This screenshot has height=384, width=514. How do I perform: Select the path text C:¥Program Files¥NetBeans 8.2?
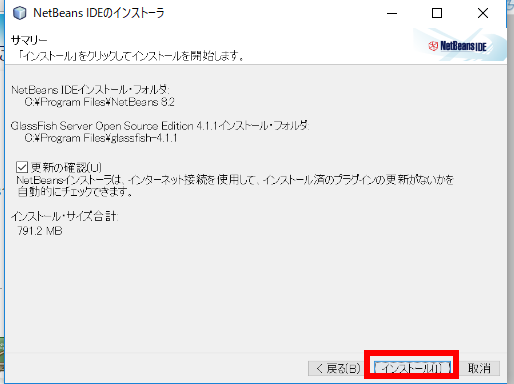100,102
